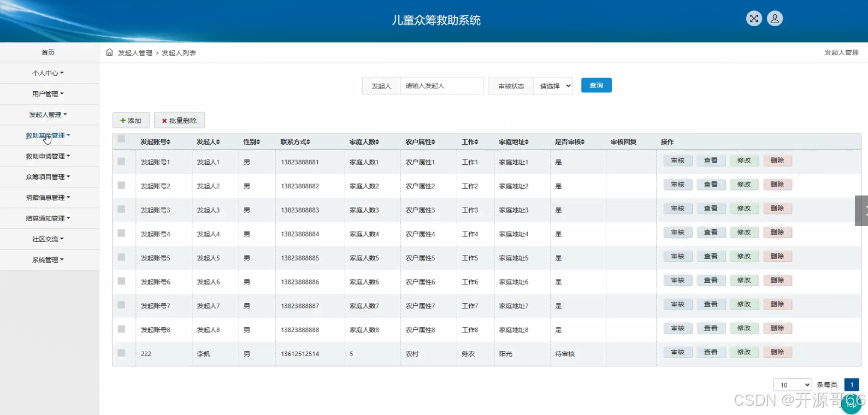Click the fullscreen toggle icon in header
Viewport: 868px width, 415px height.
click(754, 19)
